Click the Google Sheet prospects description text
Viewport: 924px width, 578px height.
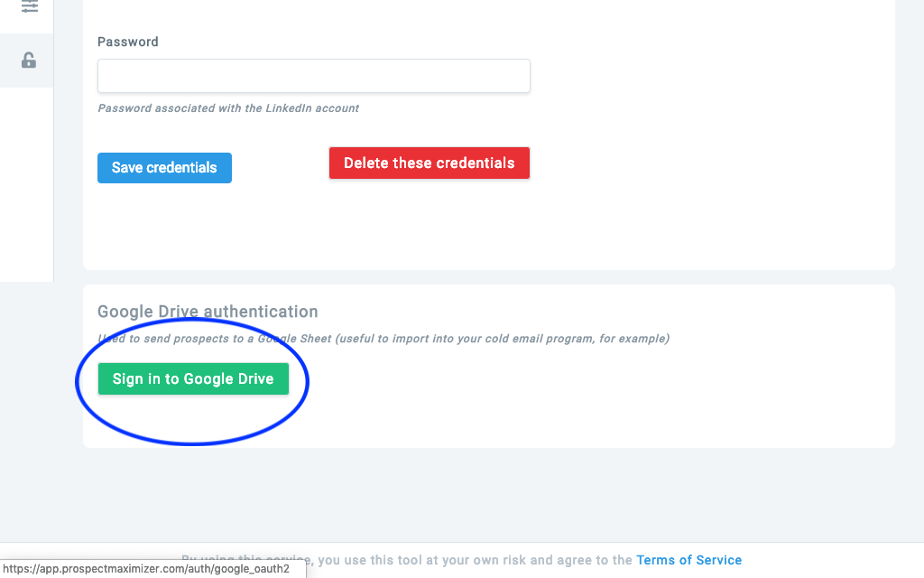pyautogui.click(x=383, y=339)
